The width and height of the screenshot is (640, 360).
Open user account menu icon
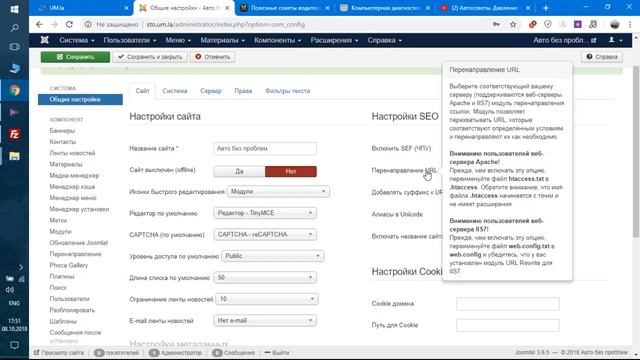pos(615,40)
